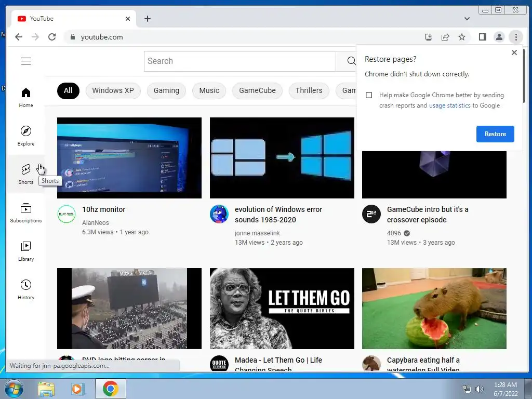Open the taskbar clock showing 1:28 AM
This screenshot has height=399, width=532.
505,389
